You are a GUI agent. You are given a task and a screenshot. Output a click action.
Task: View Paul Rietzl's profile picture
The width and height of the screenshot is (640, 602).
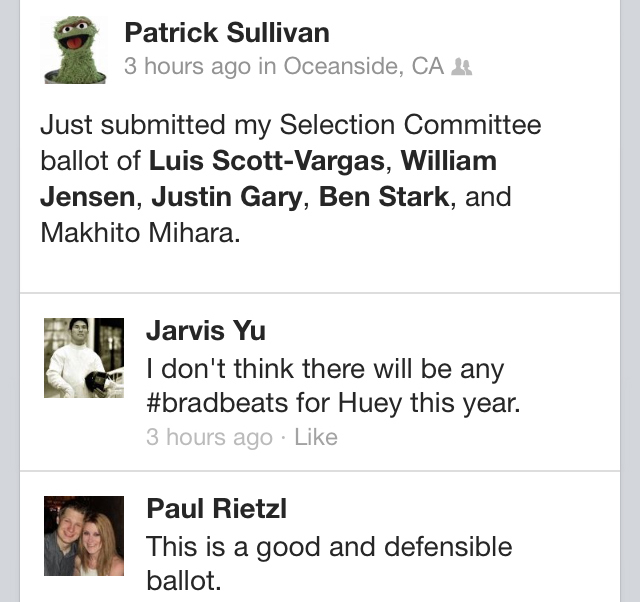click(x=84, y=535)
